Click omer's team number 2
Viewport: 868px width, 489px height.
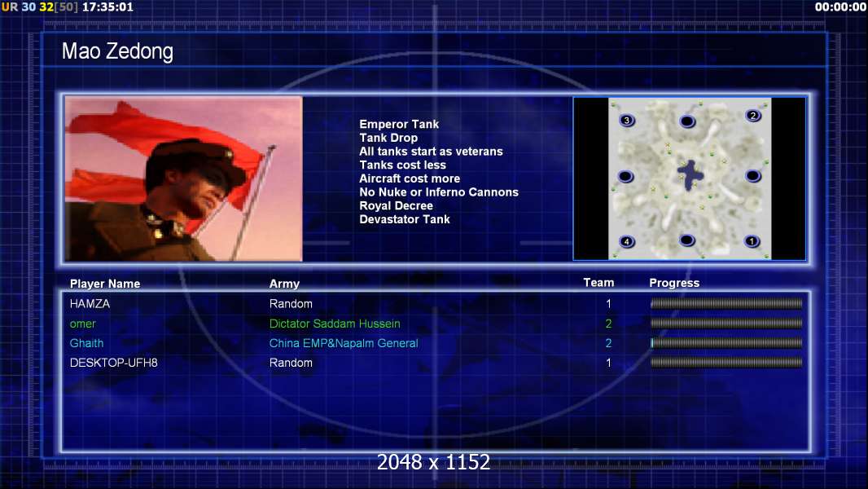(x=608, y=324)
